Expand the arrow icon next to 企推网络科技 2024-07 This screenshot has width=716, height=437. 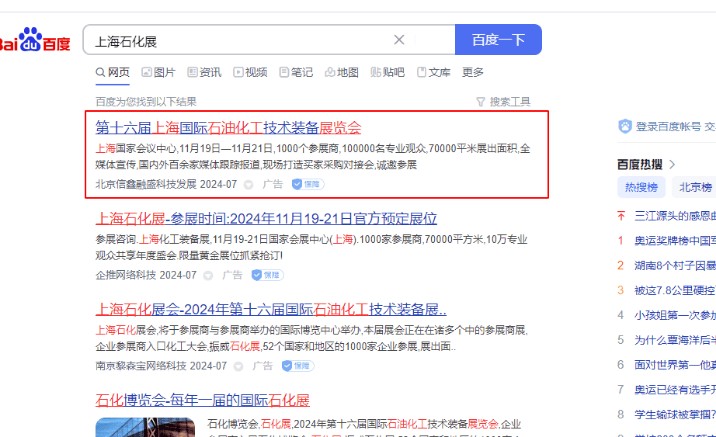208,275
